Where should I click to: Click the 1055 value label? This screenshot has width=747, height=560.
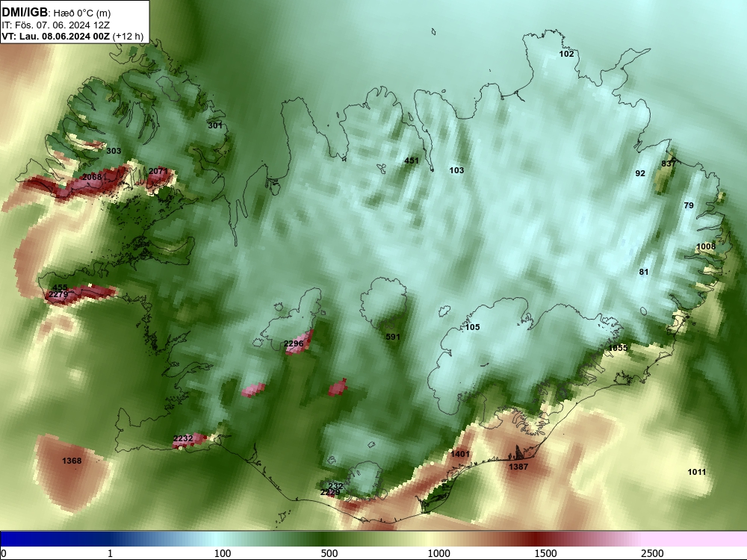(618, 348)
